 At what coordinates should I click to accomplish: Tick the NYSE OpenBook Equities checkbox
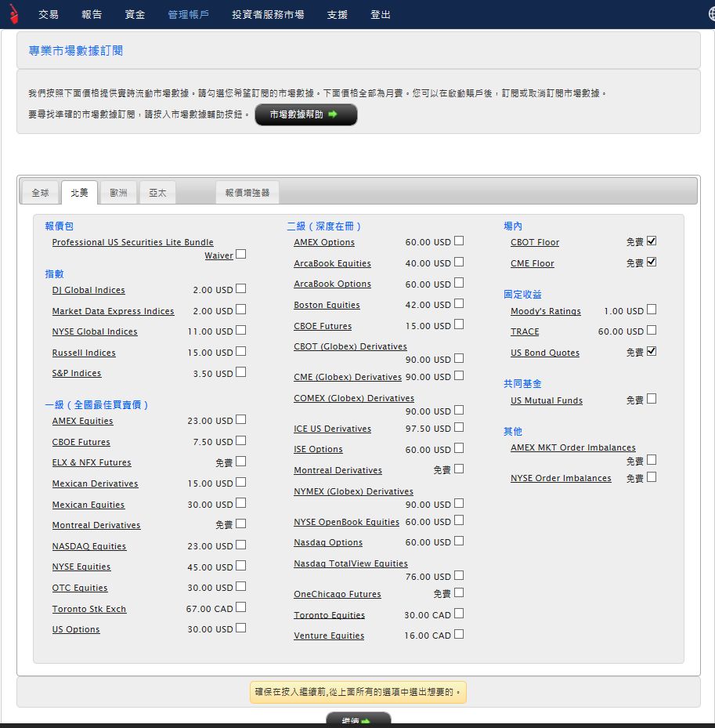[459, 520]
